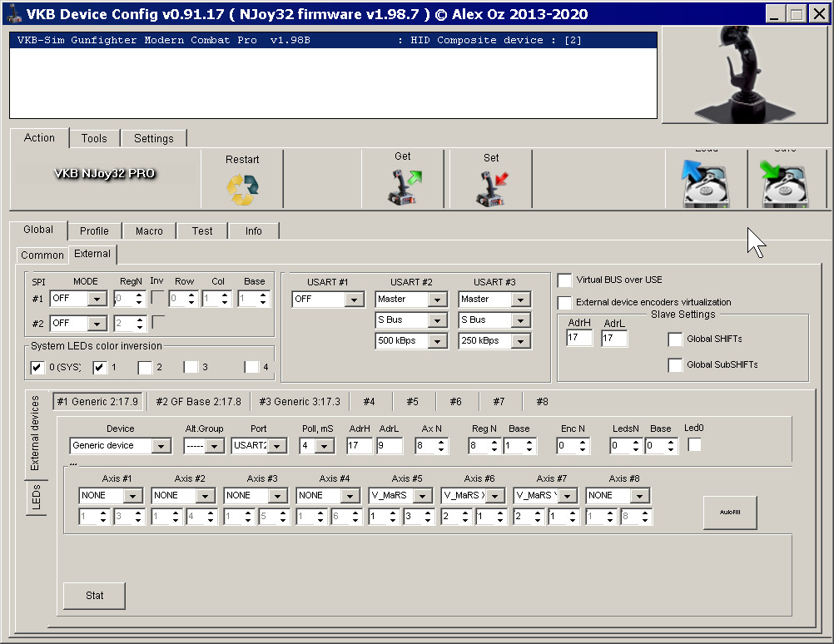The width and height of the screenshot is (834, 644).
Task: Click the joystick device picture
Action: tap(744, 74)
